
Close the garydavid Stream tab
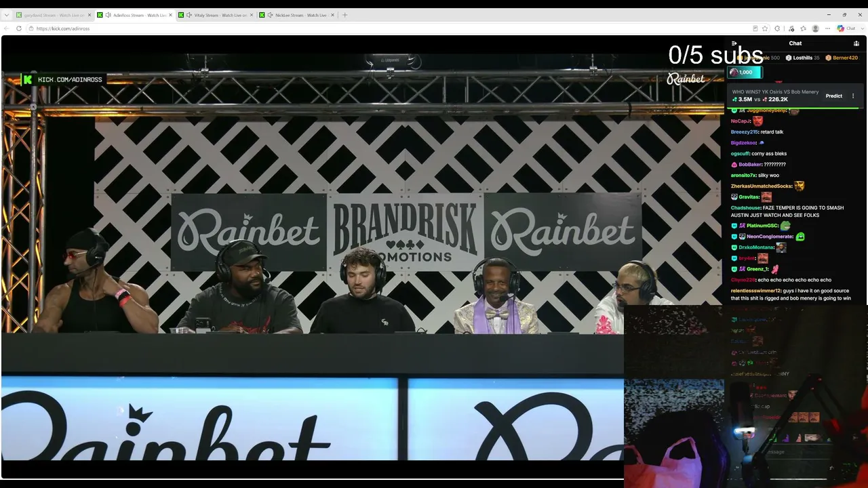(x=90, y=15)
